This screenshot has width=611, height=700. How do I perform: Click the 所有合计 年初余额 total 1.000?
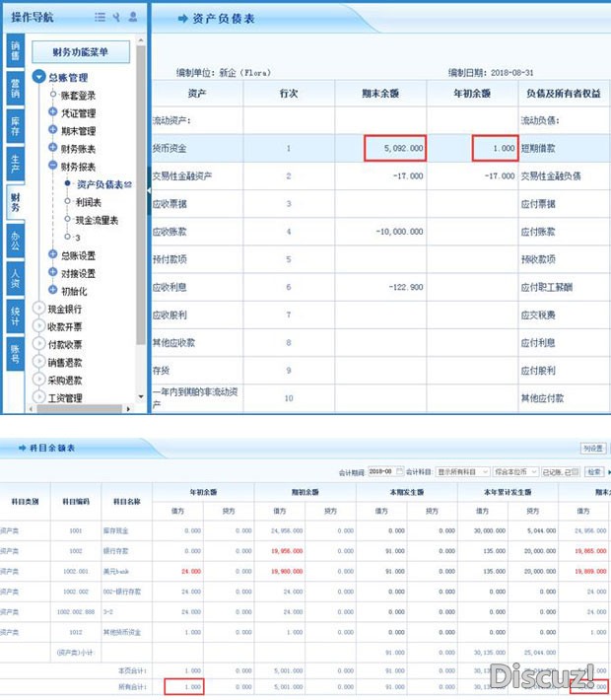[184, 686]
